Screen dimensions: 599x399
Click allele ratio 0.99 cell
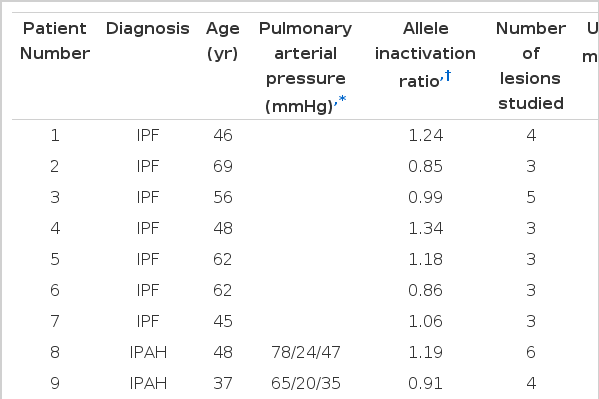425,197
